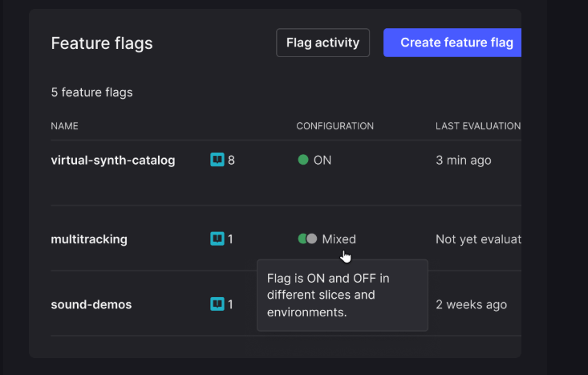
Task: Click the Mixed configuration label
Action: click(x=339, y=239)
